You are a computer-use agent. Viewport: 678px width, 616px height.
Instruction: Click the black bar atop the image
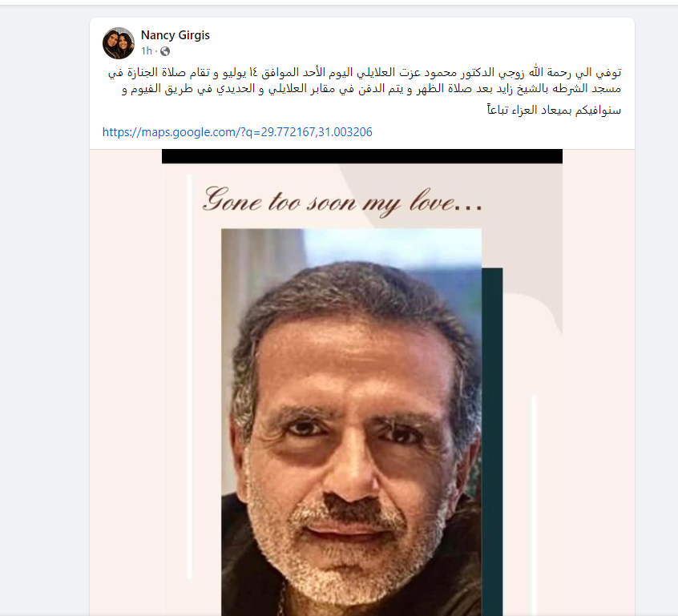[x=362, y=156]
